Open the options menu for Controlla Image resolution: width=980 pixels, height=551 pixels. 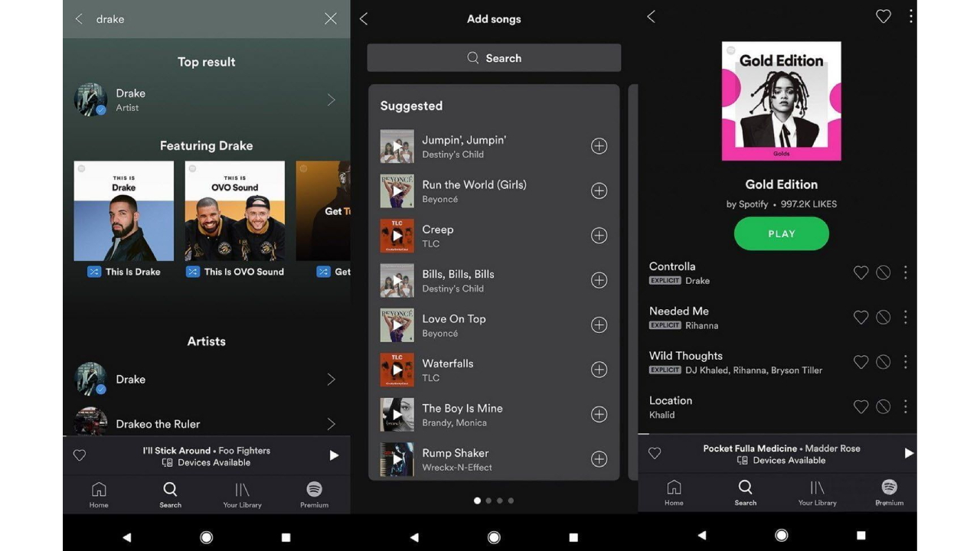pos(906,272)
